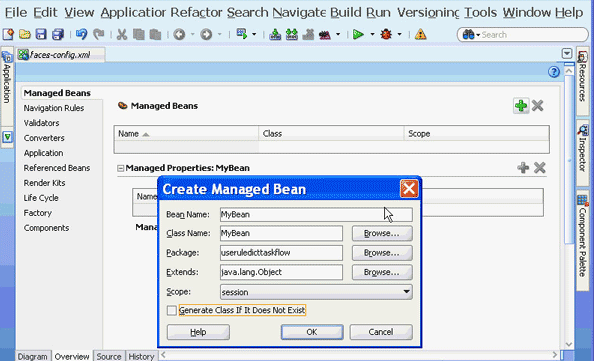Viewport: 594px width, 361px height.
Task: Open the Back history dropdown arrow
Action: pos(192,34)
